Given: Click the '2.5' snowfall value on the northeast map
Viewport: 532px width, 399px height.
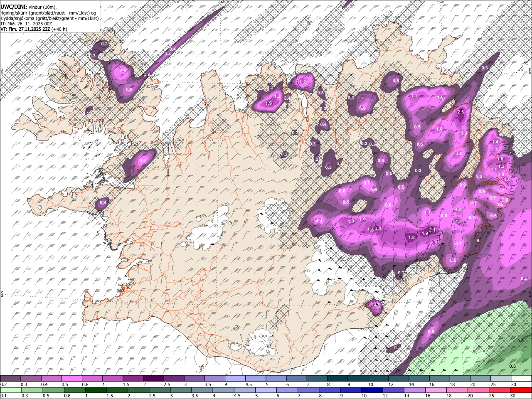Looking at the screenshot, I should pyautogui.click(x=461, y=112).
